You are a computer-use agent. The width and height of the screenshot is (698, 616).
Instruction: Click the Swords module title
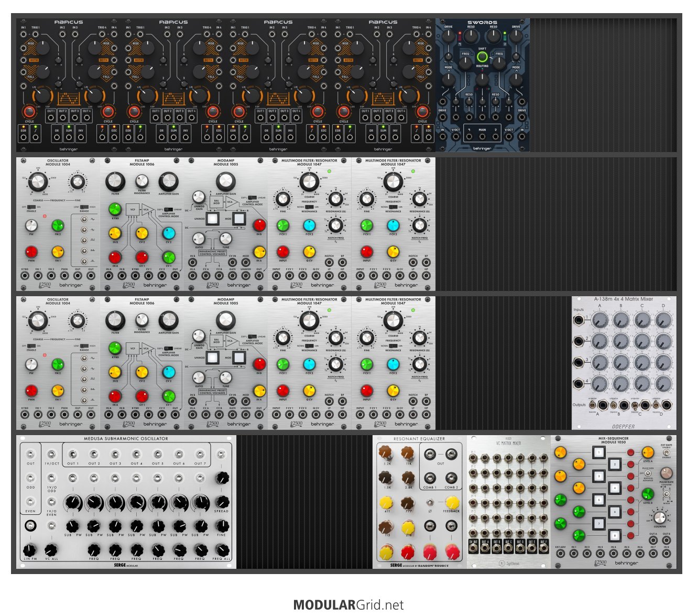pyautogui.click(x=482, y=23)
